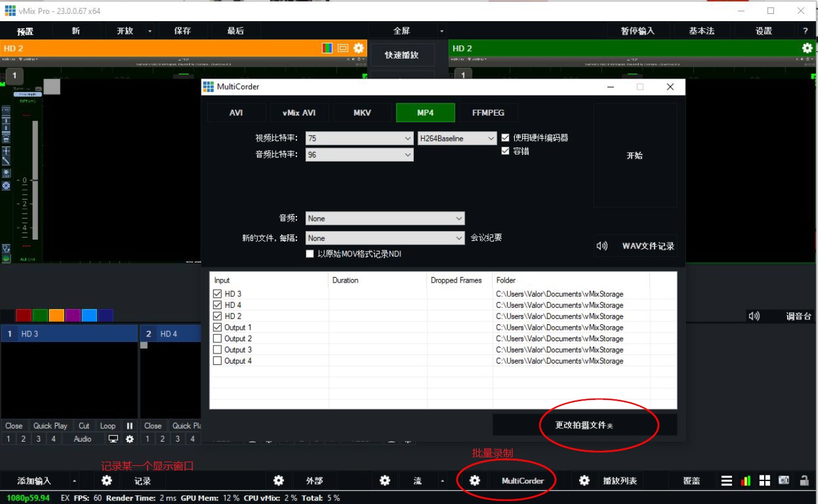
Task: Open the streaming settings gear beside 流
Action: point(385,480)
